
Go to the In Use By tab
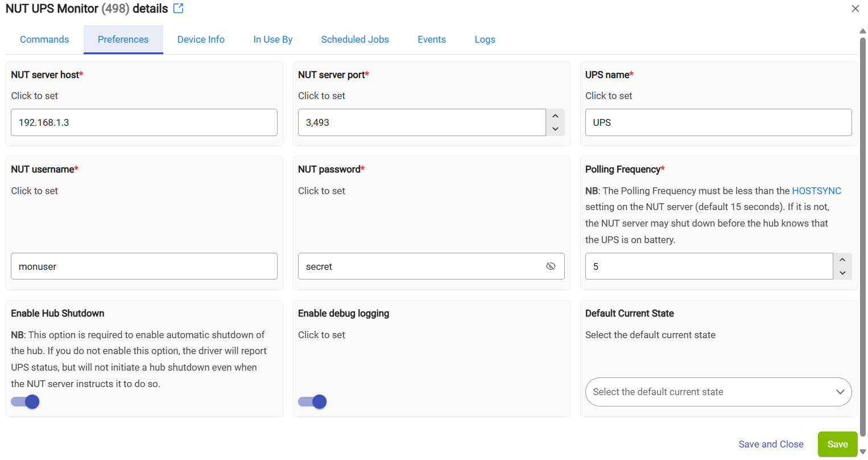click(x=273, y=39)
